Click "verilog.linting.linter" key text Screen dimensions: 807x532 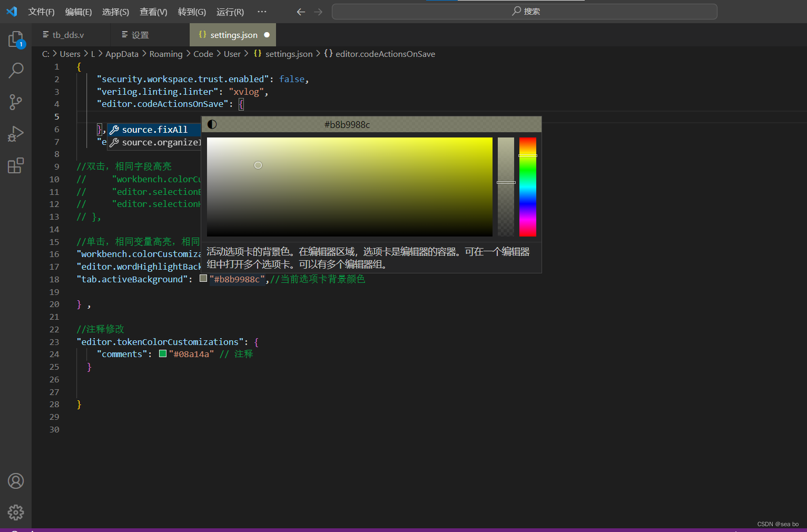click(x=158, y=92)
